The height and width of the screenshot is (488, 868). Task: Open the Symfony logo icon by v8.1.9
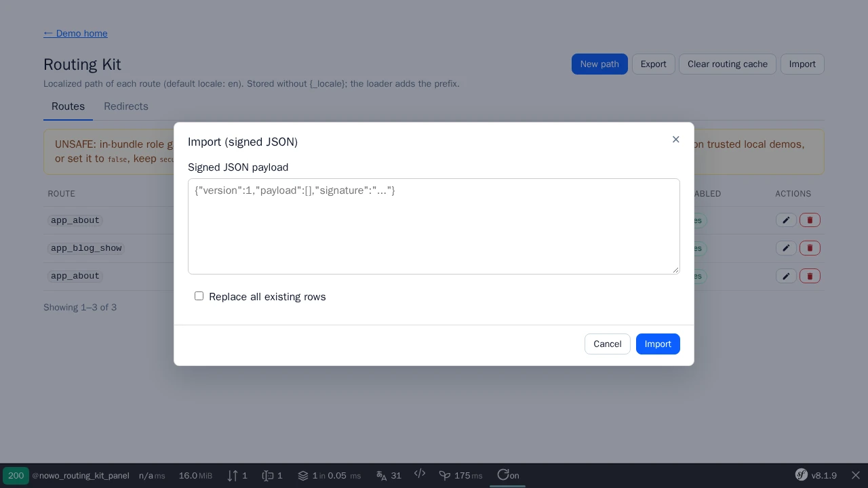tap(801, 475)
